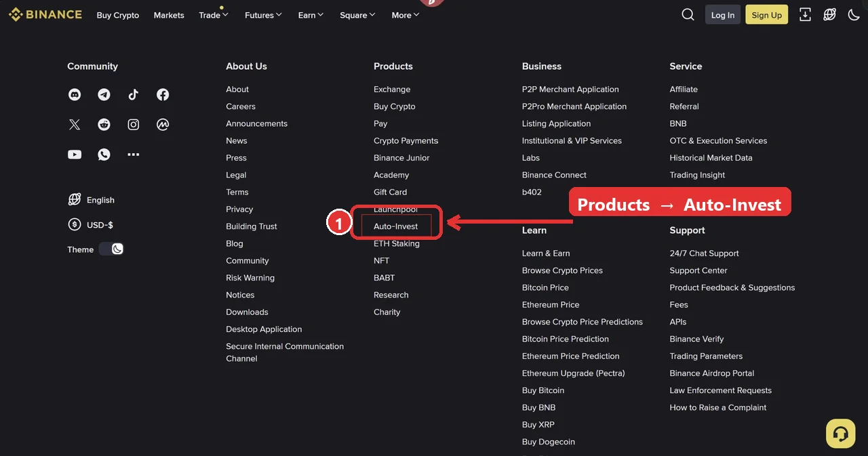Open the search magnifier icon
Screen dimensions: 868x456
pyautogui.click(x=688, y=15)
